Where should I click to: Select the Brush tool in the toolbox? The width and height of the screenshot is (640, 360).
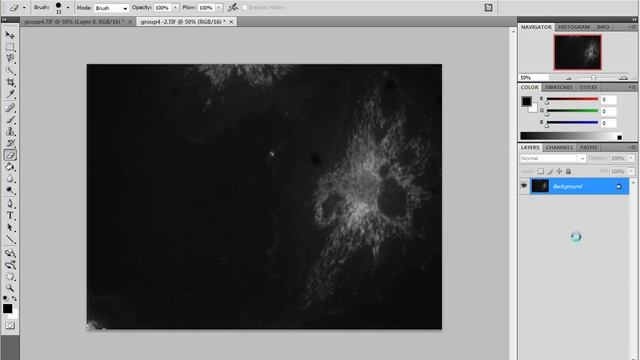pos(10,120)
